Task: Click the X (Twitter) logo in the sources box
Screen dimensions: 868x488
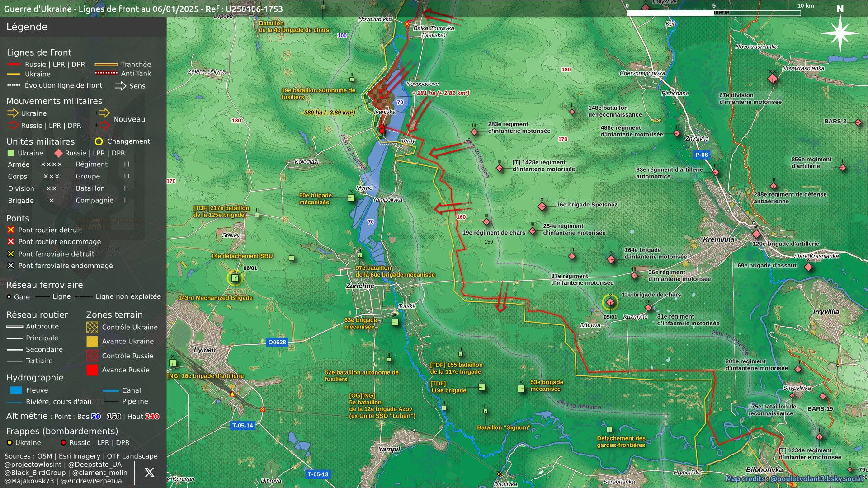Action: click(149, 472)
